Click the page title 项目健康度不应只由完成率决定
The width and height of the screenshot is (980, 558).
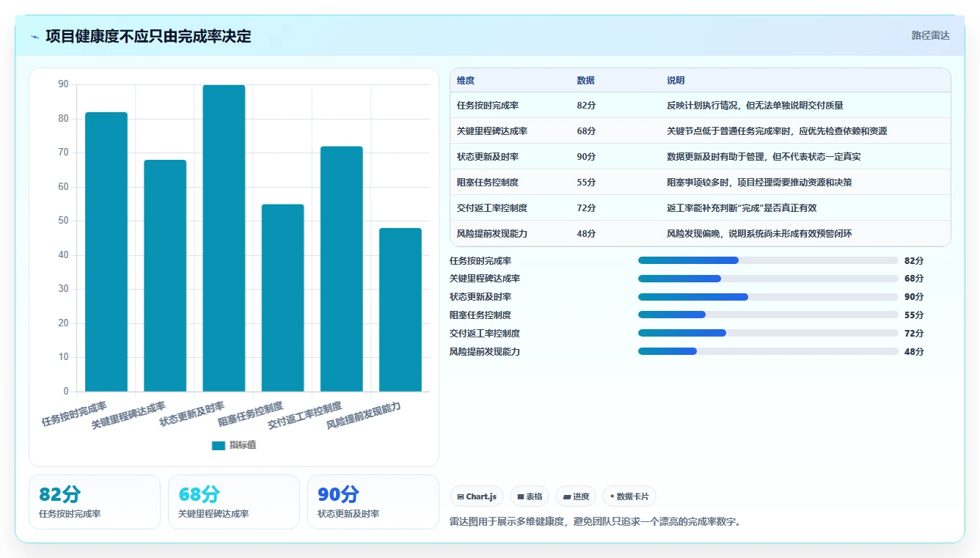(x=148, y=36)
